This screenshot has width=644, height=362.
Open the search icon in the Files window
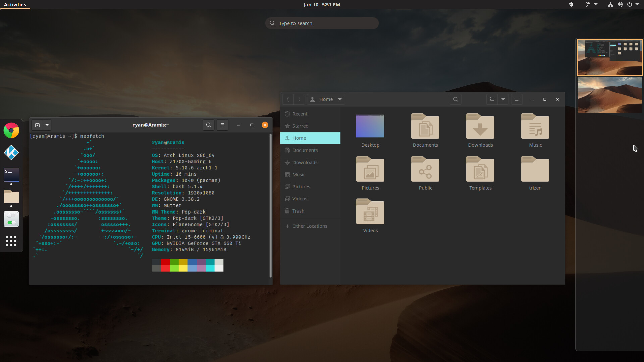(455, 99)
